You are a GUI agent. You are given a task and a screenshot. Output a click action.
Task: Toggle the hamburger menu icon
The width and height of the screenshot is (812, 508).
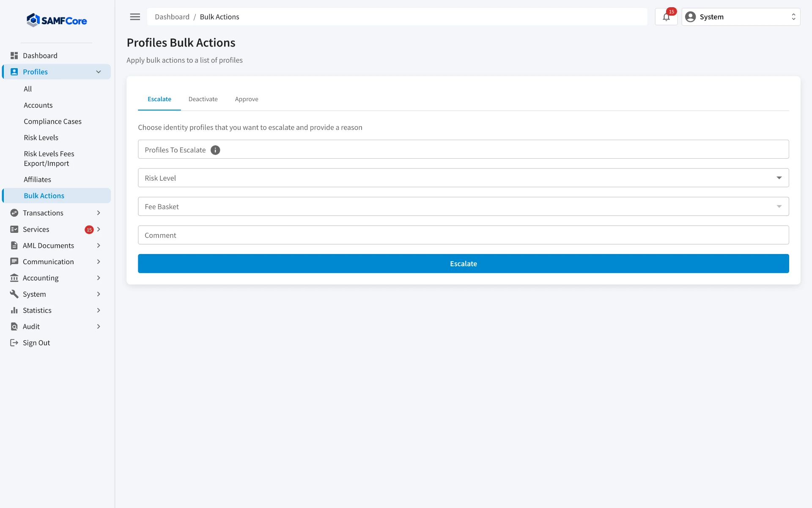[135, 17]
